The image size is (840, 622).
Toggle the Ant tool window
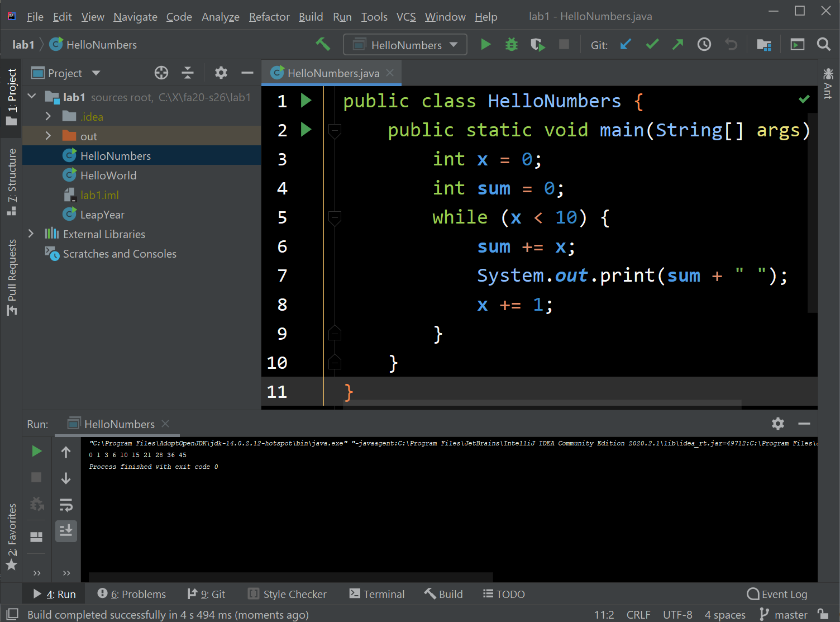click(828, 84)
